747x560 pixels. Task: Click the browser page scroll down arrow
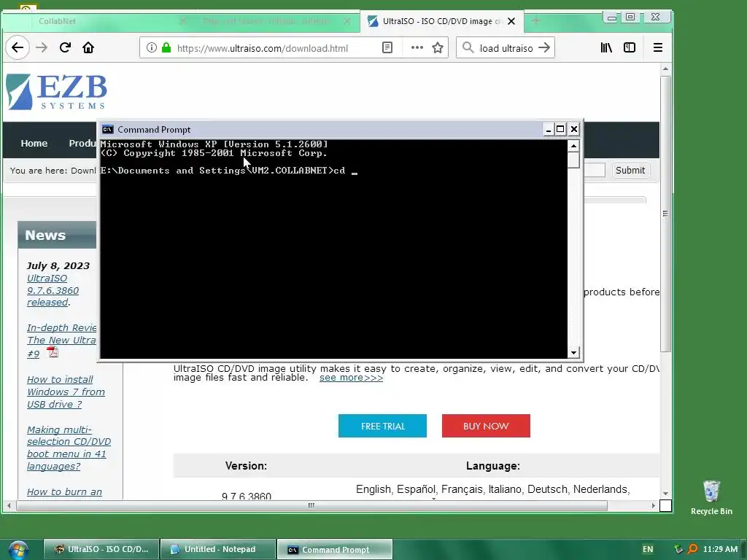point(665,494)
